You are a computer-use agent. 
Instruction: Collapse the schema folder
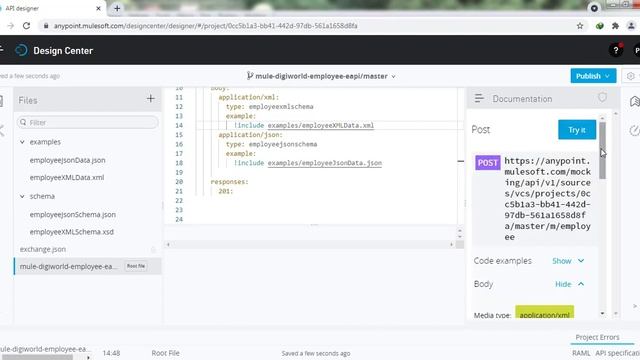pos(22,196)
